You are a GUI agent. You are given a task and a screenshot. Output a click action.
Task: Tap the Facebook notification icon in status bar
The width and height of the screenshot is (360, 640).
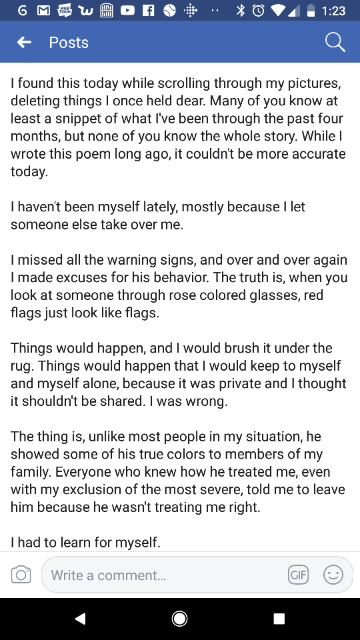pyautogui.click(x=149, y=11)
